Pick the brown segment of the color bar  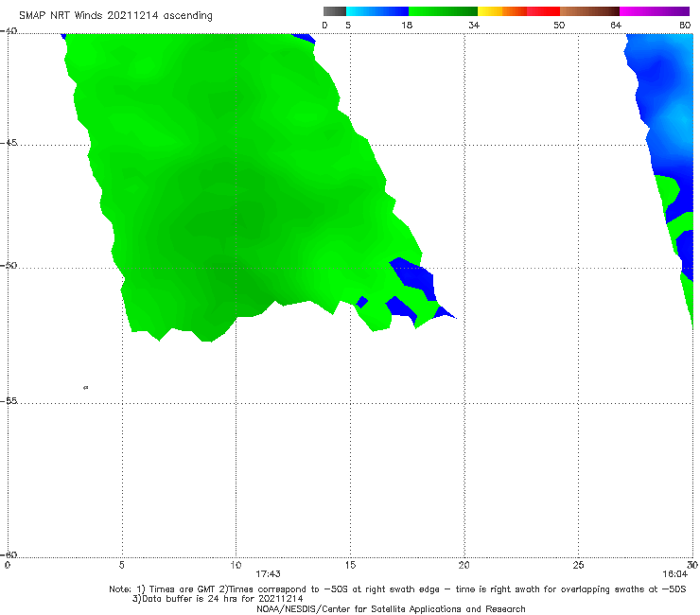(589, 11)
